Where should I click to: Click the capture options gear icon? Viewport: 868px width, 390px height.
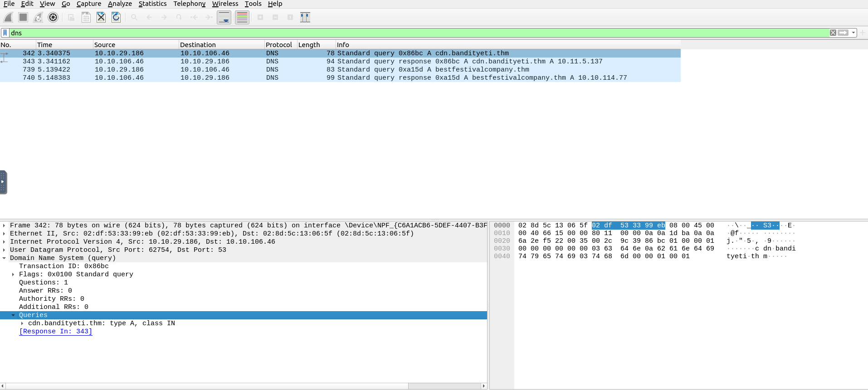53,17
